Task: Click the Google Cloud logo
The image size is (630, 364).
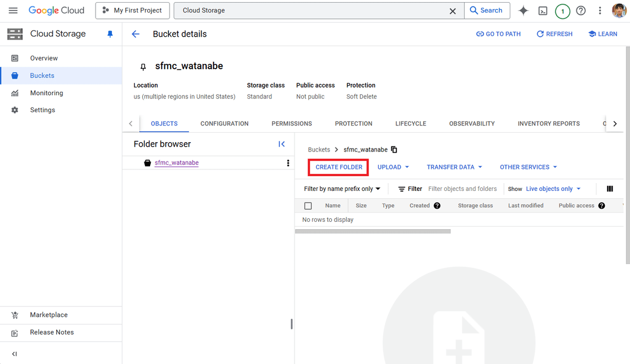Action: click(x=56, y=10)
